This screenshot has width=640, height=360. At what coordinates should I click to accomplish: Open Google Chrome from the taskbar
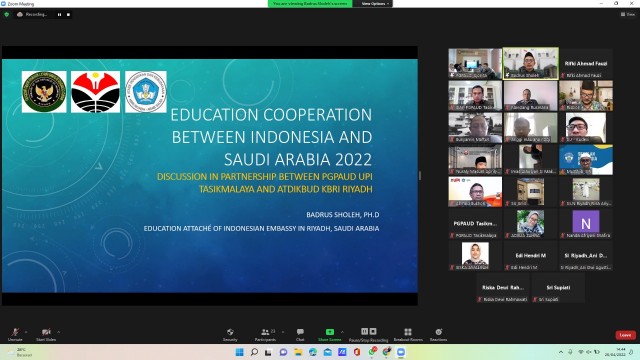pyautogui.click(x=386, y=351)
